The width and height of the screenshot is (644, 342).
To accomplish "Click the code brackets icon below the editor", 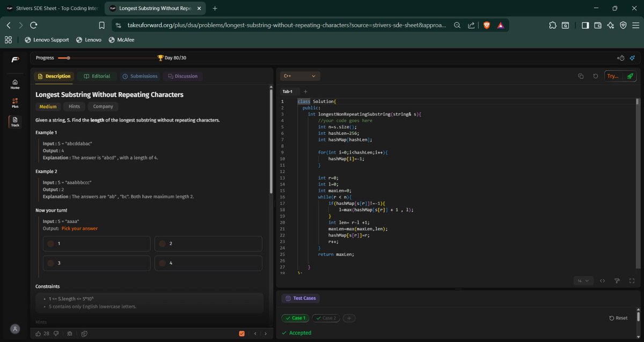I will tap(602, 280).
